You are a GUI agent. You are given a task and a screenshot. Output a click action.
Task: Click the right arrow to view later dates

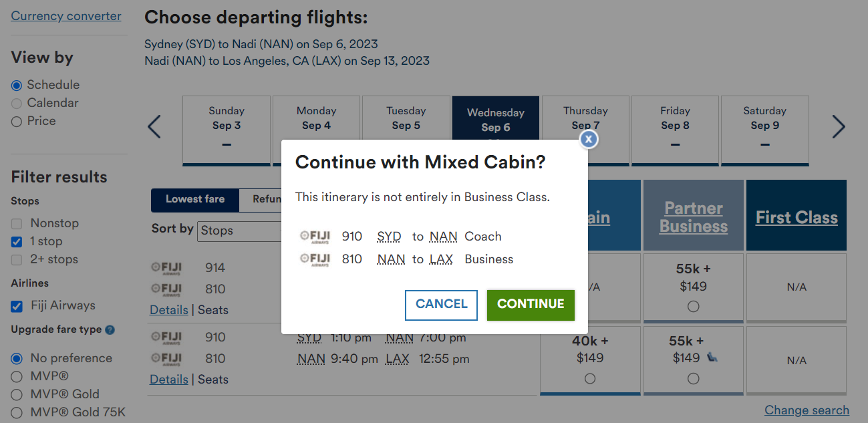pyautogui.click(x=839, y=126)
